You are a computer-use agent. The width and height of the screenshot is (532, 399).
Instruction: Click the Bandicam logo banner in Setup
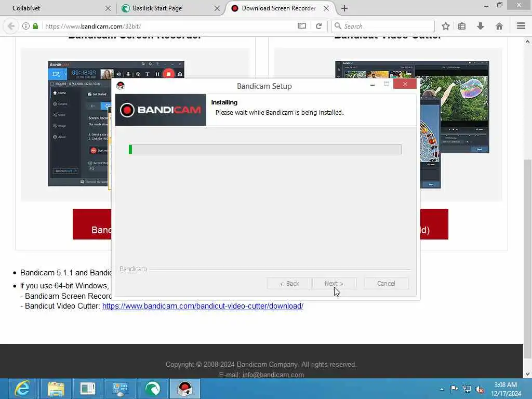(x=161, y=110)
